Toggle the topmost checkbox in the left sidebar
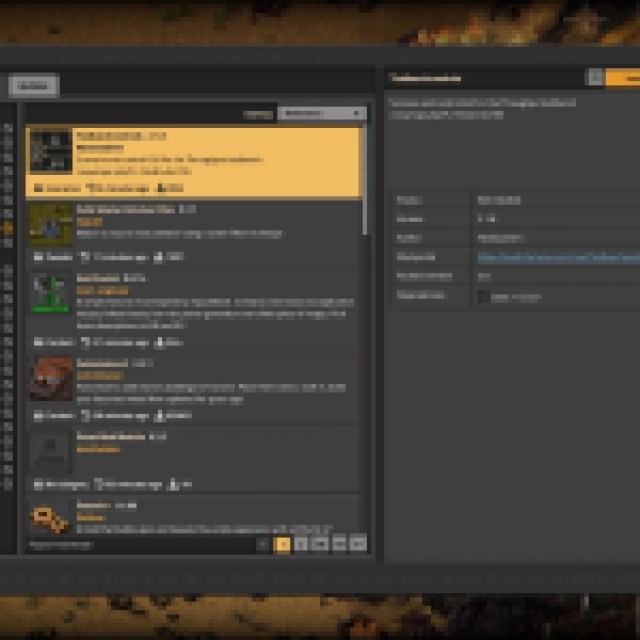Viewport: 640px width, 640px height. 8,130
